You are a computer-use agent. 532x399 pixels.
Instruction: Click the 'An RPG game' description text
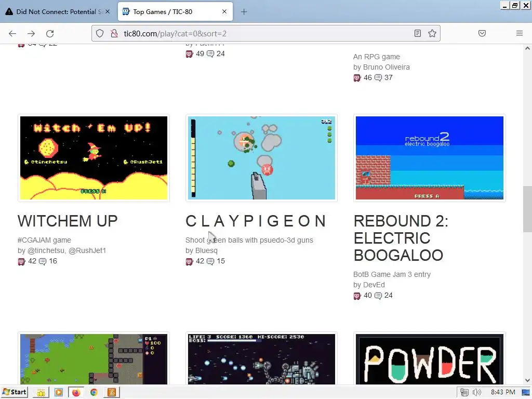[377, 57]
